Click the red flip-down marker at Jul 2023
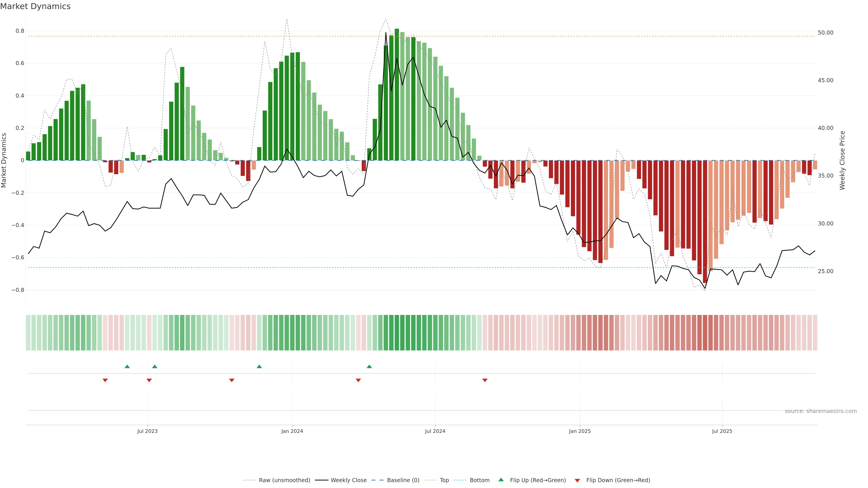 149,380
